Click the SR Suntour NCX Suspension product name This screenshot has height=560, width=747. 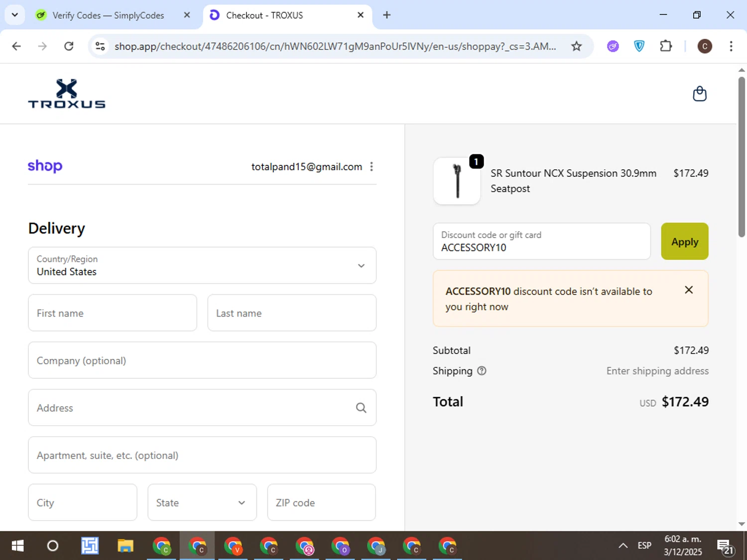[573, 181]
